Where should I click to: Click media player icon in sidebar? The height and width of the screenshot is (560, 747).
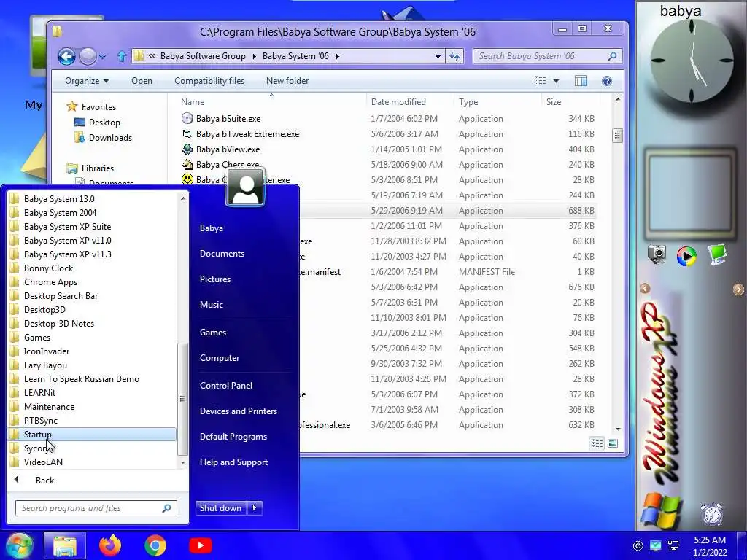pyautogui.click(x=686, y=256)
